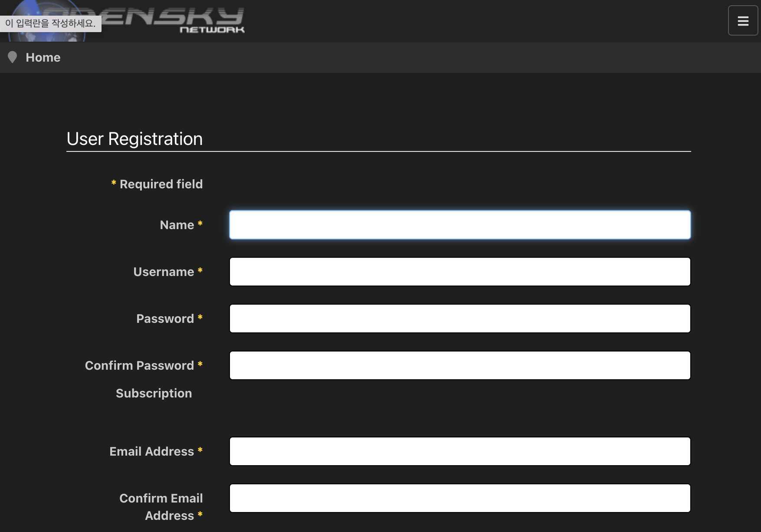Click the Email Address label text
The image size is (761, 532).
tap(151, 451)
